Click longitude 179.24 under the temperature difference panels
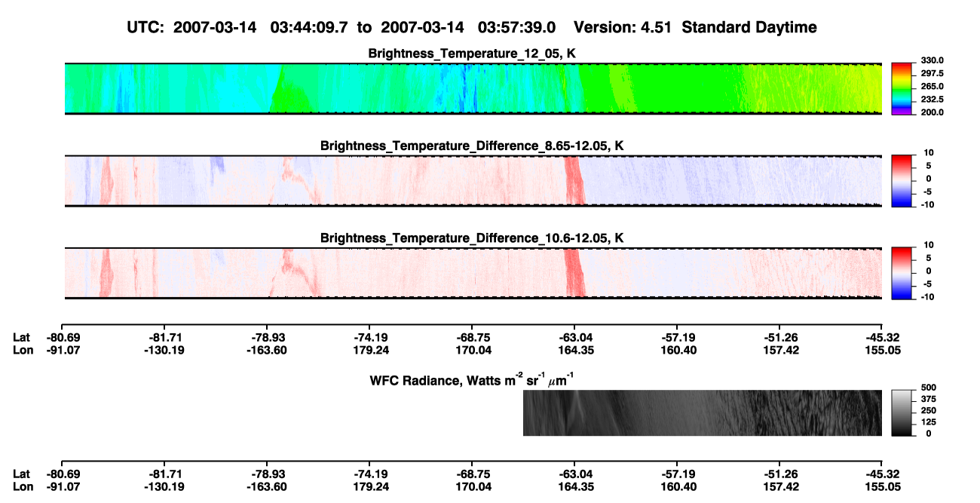Image resolution: width=980 pixels, height=503 pixels. tap(369, 350)
